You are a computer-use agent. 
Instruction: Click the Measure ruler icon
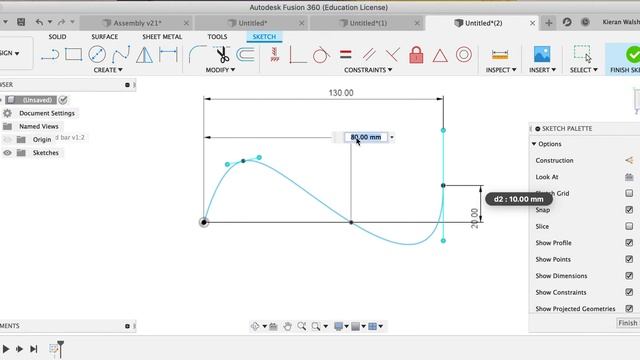tap(500, 55)
